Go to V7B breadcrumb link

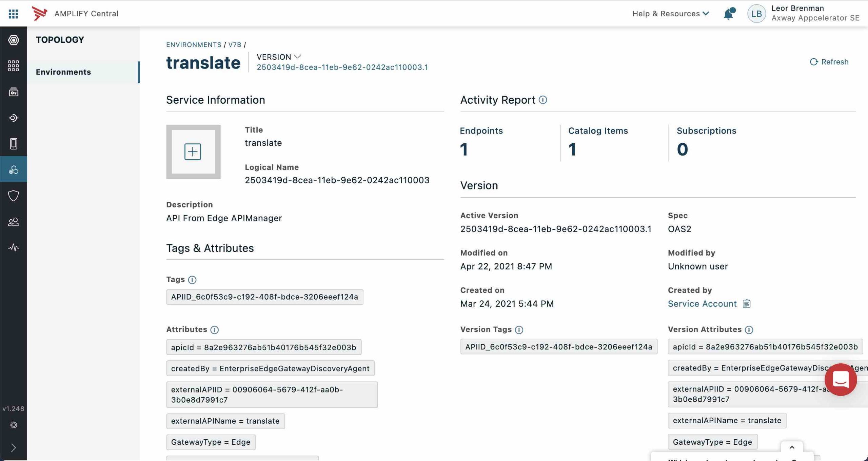[235, 45]
